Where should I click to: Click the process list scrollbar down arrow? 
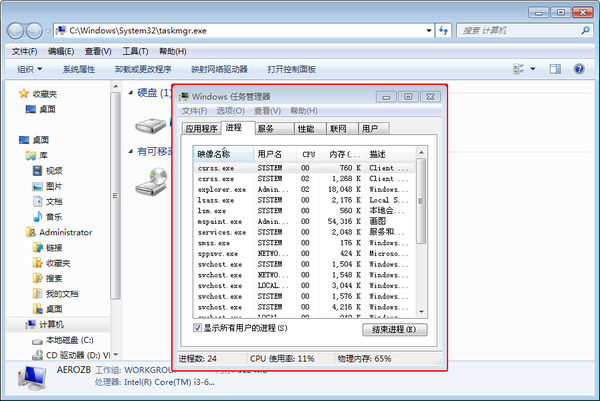pos(421,312)
